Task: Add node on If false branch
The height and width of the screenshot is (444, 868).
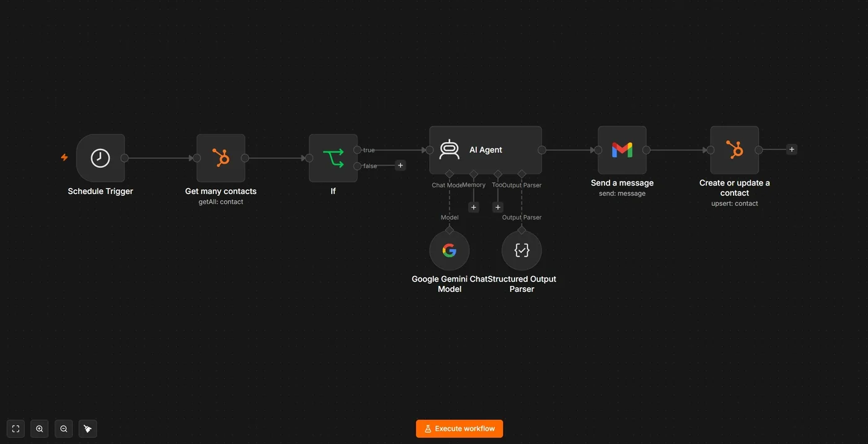Action: pos(401,166)
